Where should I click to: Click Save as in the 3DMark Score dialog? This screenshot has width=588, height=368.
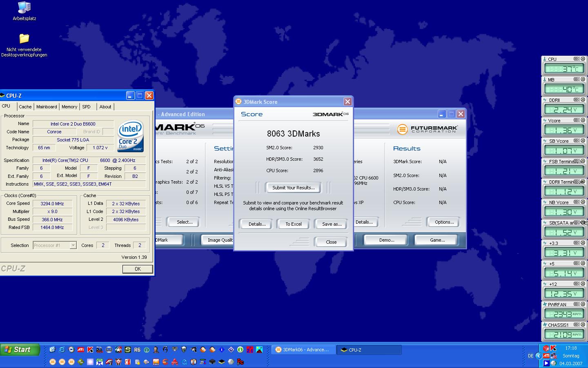tap(332, 224)
